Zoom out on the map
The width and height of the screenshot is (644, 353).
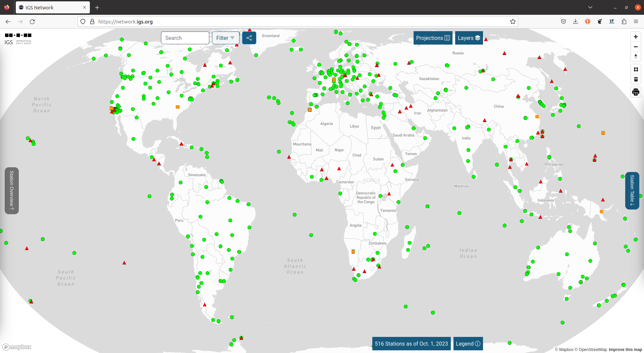click(x=636, y=47)
